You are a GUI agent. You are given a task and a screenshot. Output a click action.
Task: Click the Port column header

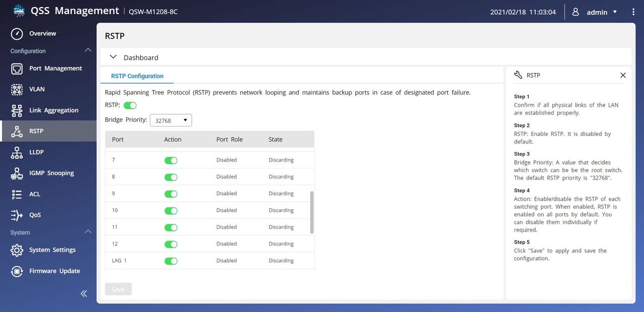[x=118, y=139]
